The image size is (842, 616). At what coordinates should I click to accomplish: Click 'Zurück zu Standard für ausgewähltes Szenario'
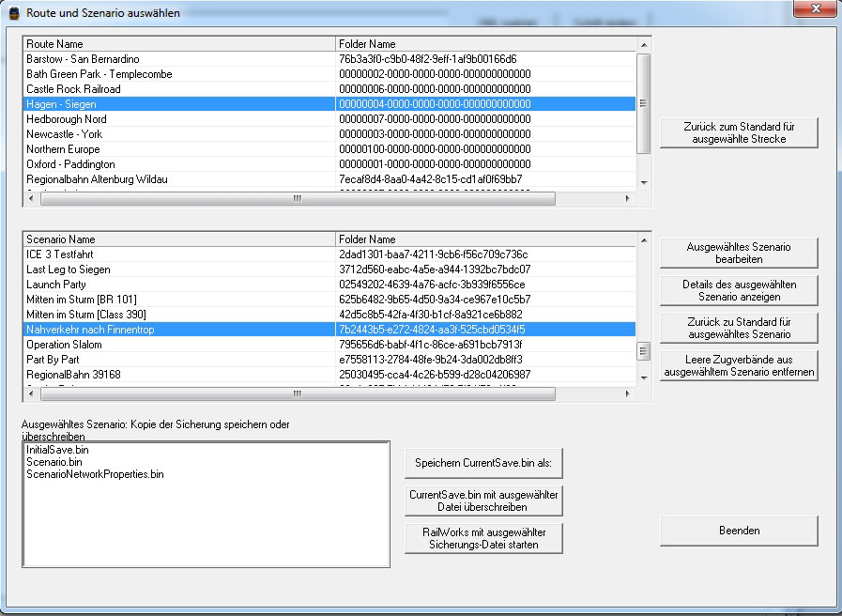tap(739, 328)
